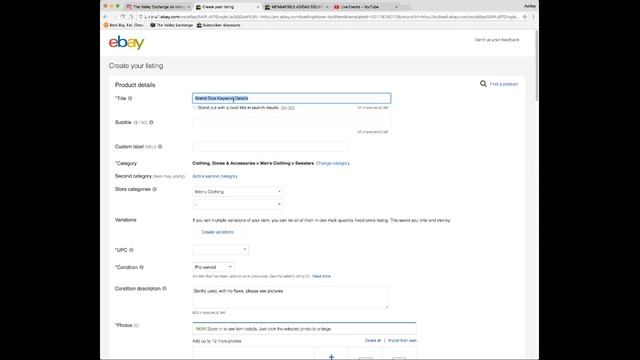Click the Chrome profile name button
This screenshot has width=640, height=360.
pos(529,6)
